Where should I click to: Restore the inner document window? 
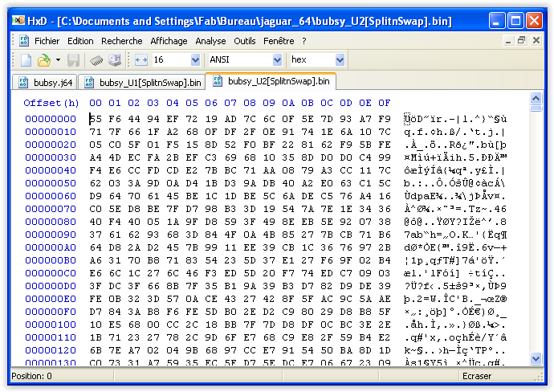[x=522, y=41]
